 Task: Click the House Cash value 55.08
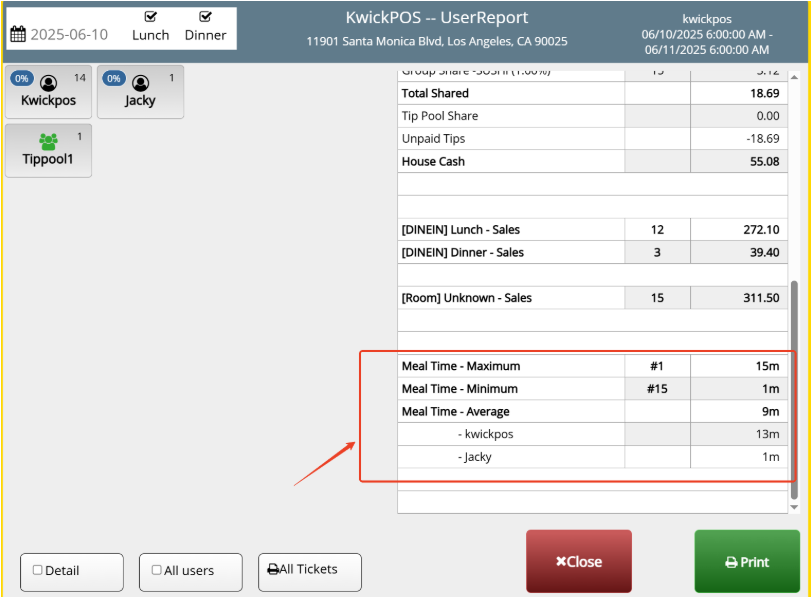click(764, 161)
